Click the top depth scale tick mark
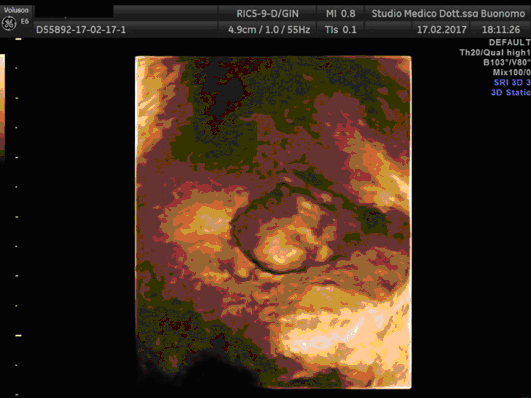Screen dimensions: 531x398 pos(18,39)
